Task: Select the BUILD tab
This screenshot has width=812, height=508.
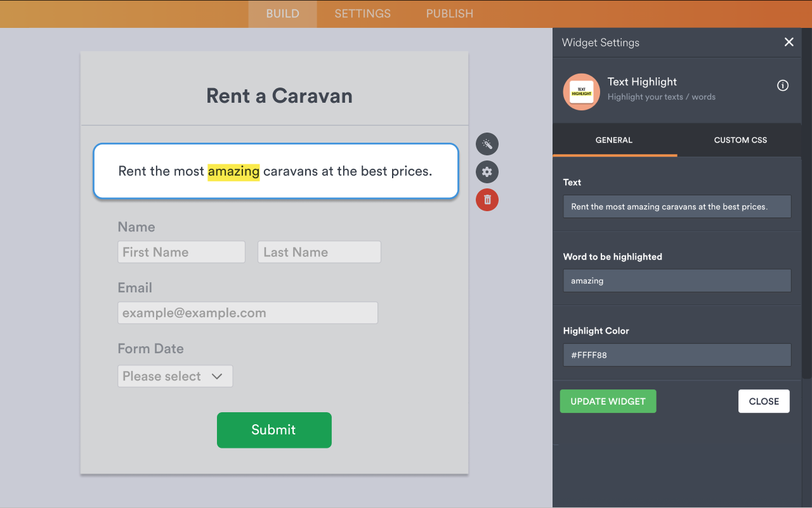Action: (282, 13)
